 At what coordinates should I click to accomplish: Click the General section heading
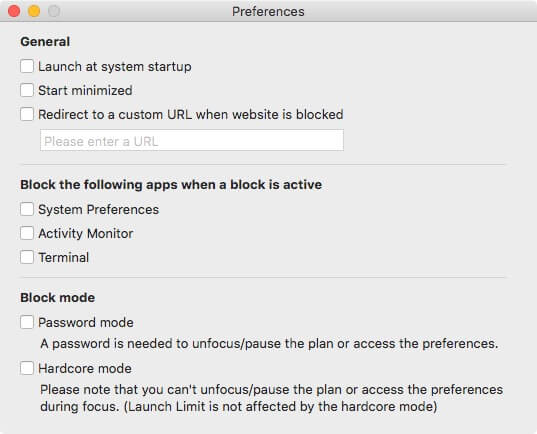coord(45,42)
